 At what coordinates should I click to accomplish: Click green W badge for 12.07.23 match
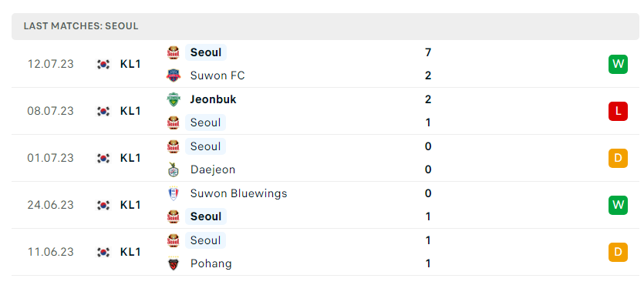click(x=618, y=65)
